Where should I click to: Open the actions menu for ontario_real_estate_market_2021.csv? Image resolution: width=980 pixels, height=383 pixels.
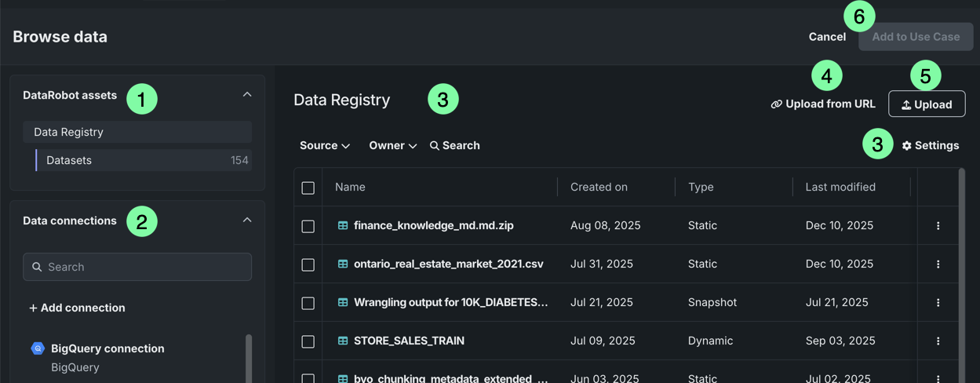(938, 264)
